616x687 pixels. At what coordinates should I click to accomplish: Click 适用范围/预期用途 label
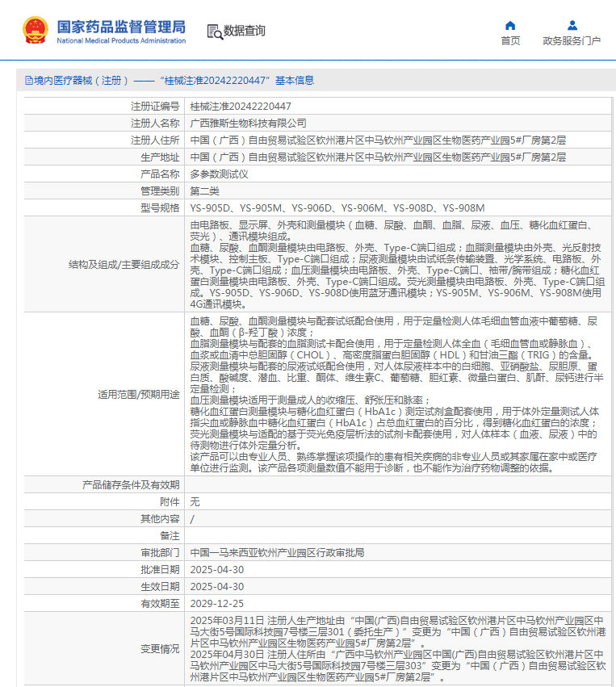(x=138, y=395)
